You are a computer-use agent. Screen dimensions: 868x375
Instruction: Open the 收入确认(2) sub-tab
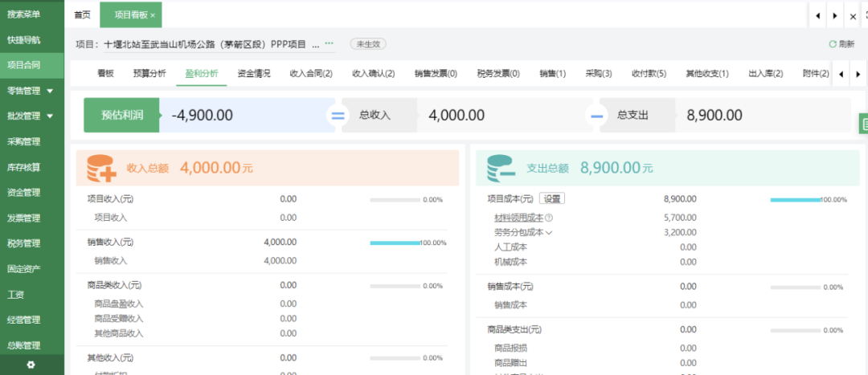pyautogui.click(x=374, y=74)
